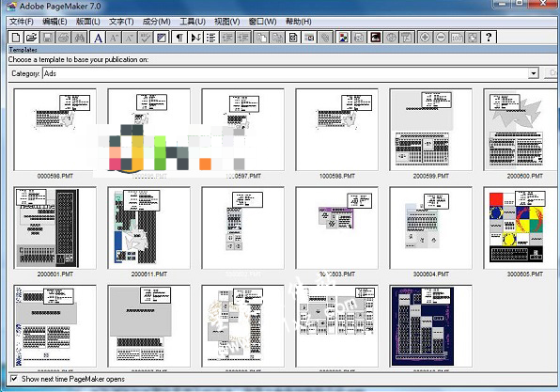Click the Increase Indent toolbar icon

tap(243, 38)
